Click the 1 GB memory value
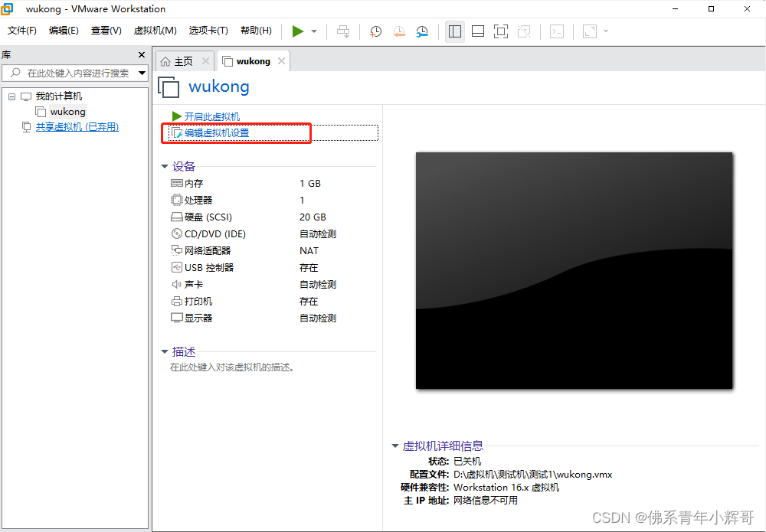The image size is (766, 532). click(x=310, y=184)
